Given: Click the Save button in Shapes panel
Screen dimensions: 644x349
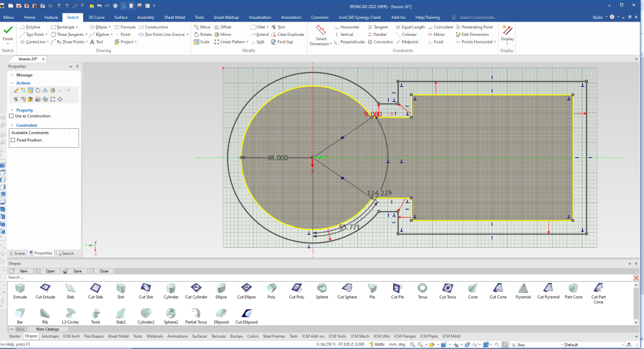Looking at the screenshot, I should [x=74, y=271].
